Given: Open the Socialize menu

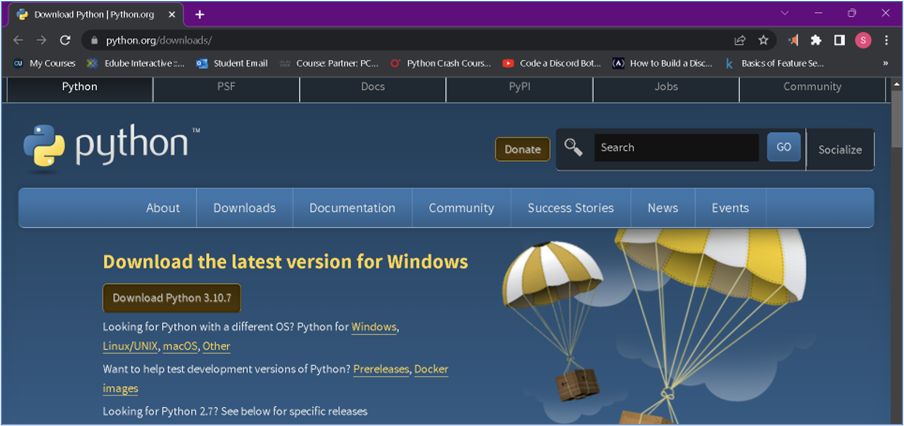Looking at the screenshot, I should [840, 150].
